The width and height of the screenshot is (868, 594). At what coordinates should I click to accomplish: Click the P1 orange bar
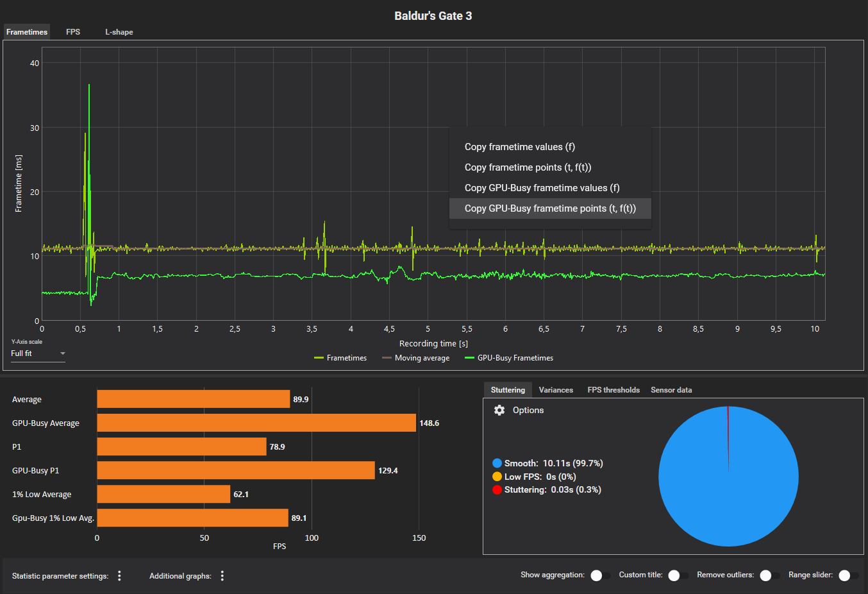pyautogui.click(x=181, y=446)
